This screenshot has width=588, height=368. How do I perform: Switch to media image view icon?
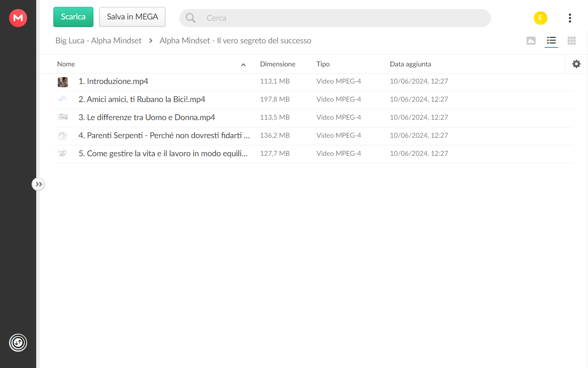531,41
